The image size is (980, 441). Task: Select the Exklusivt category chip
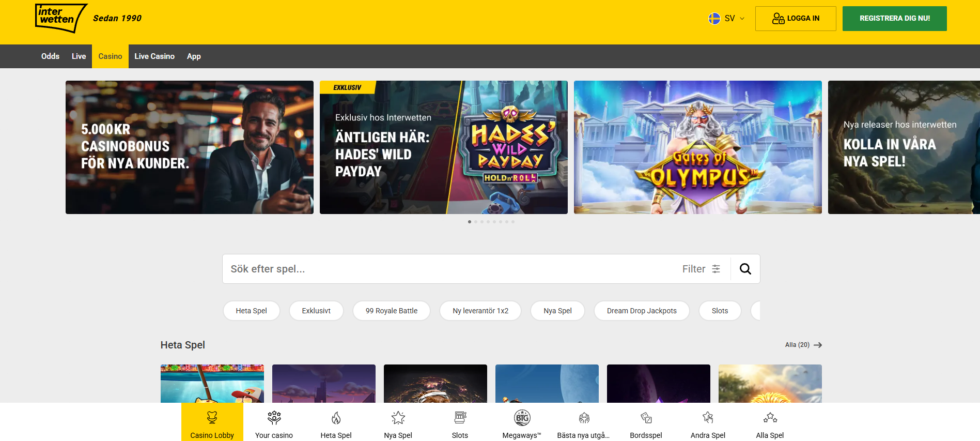point(316,311)
